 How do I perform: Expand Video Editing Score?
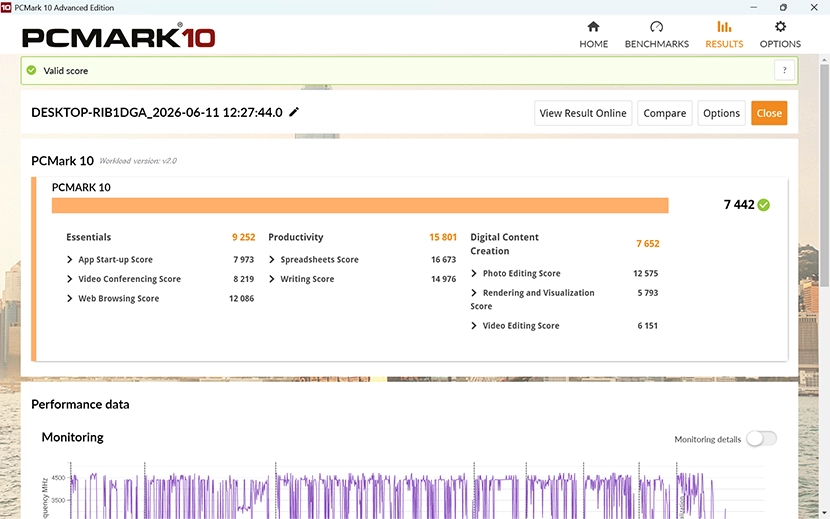point(474,326)
